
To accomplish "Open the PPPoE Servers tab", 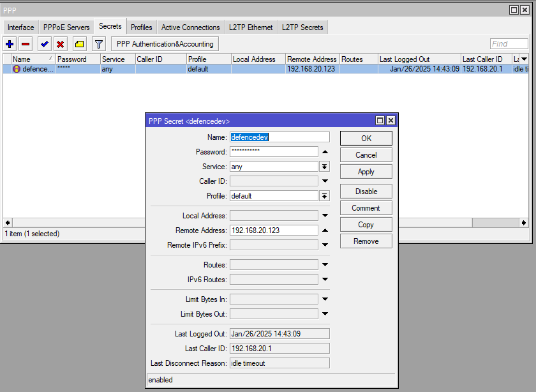I will tap(66, 27).
